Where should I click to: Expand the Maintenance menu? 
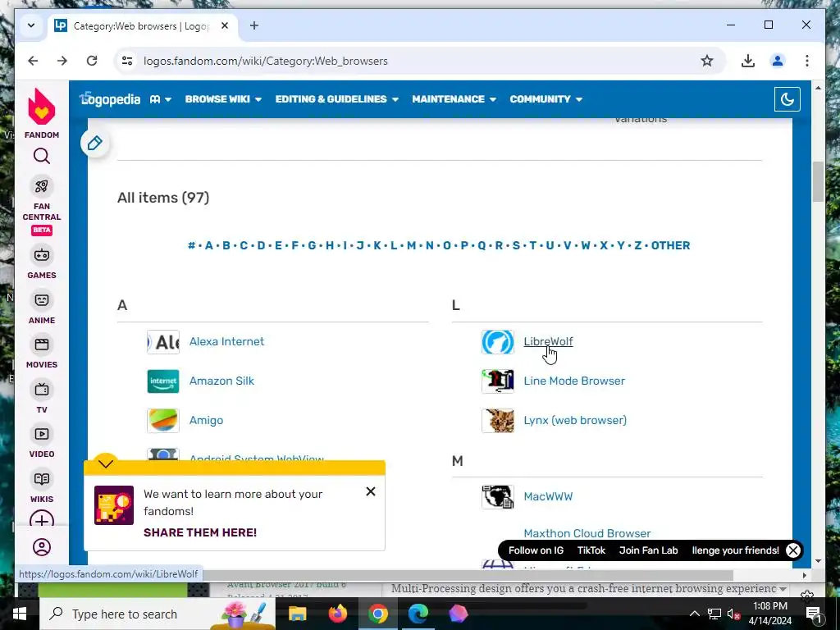coord(454,99)
